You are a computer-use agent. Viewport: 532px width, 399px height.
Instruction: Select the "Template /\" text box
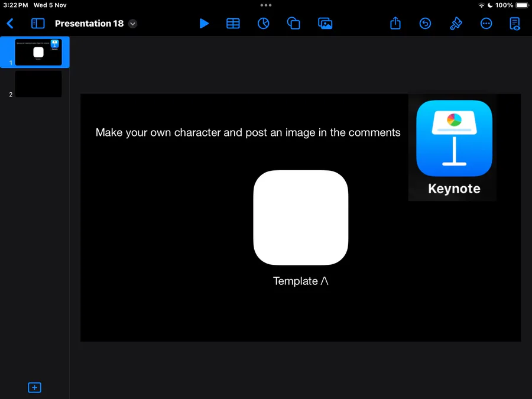[x=301, y=281]
